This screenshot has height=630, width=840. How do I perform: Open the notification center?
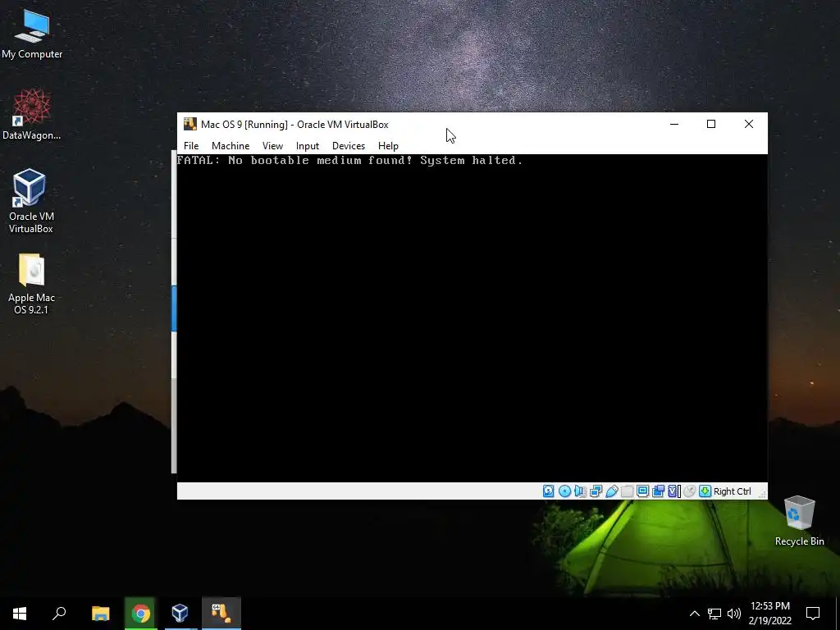813,614
